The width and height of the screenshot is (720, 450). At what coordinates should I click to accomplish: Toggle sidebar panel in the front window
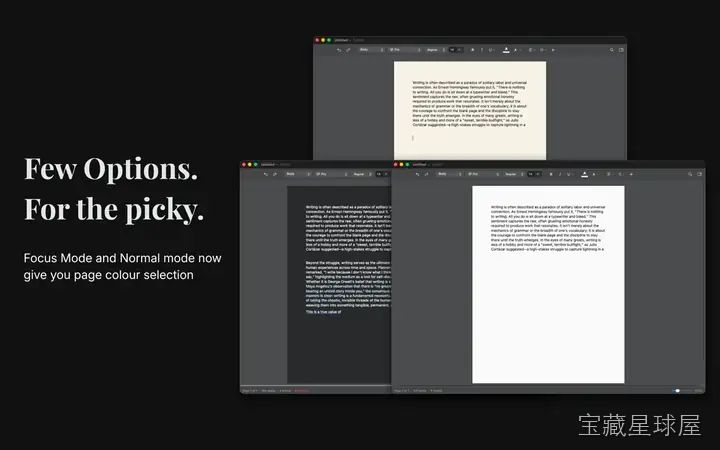699,174
